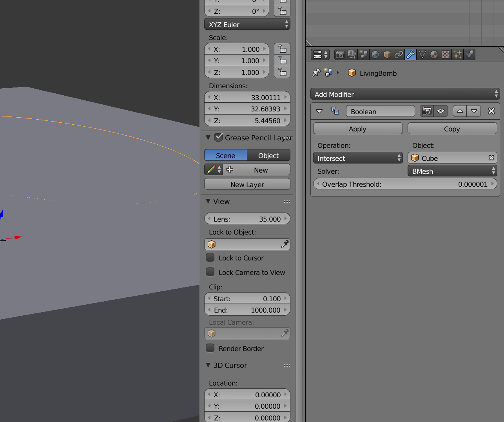This screenshot has width=504, height=422.
Task: Disable render visibility for the Boolean modifier
Action: coord(426,111)
